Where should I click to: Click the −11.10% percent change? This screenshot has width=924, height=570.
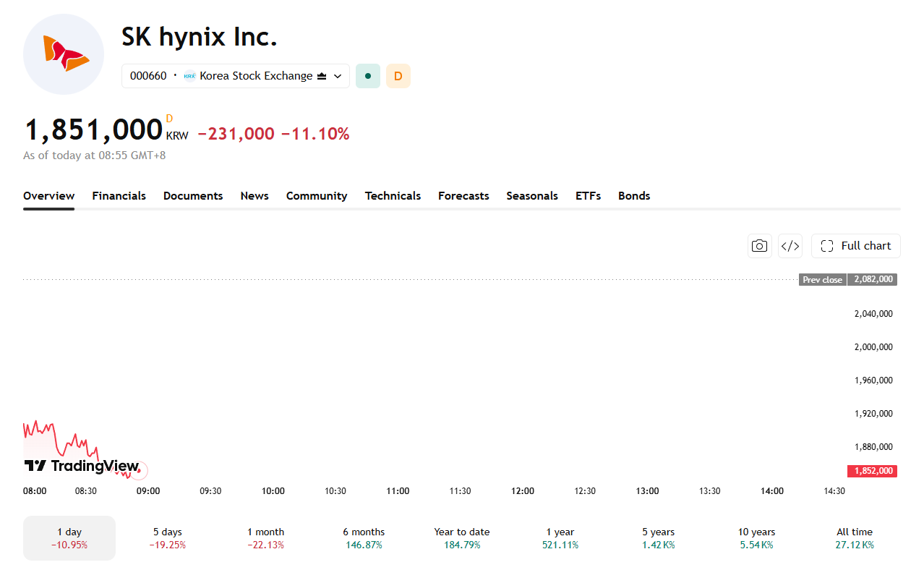point(315,134)
